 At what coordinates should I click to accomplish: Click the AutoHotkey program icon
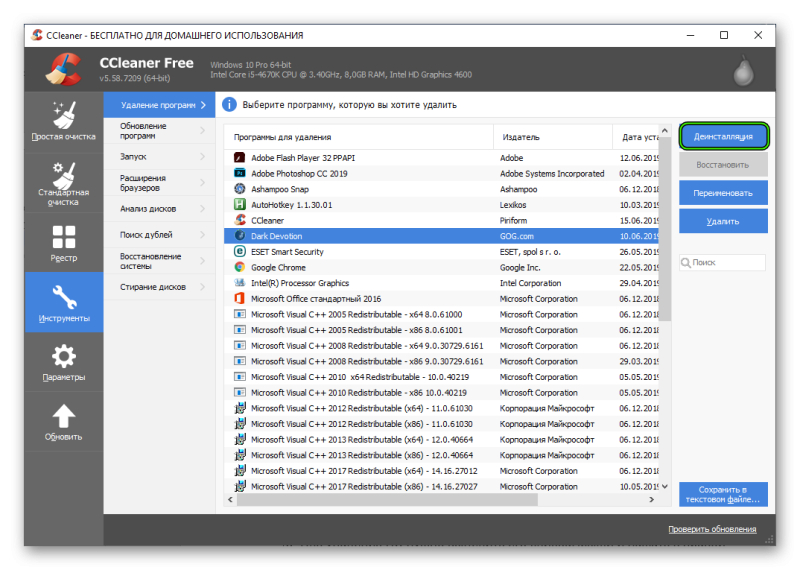tap(239, 205)
